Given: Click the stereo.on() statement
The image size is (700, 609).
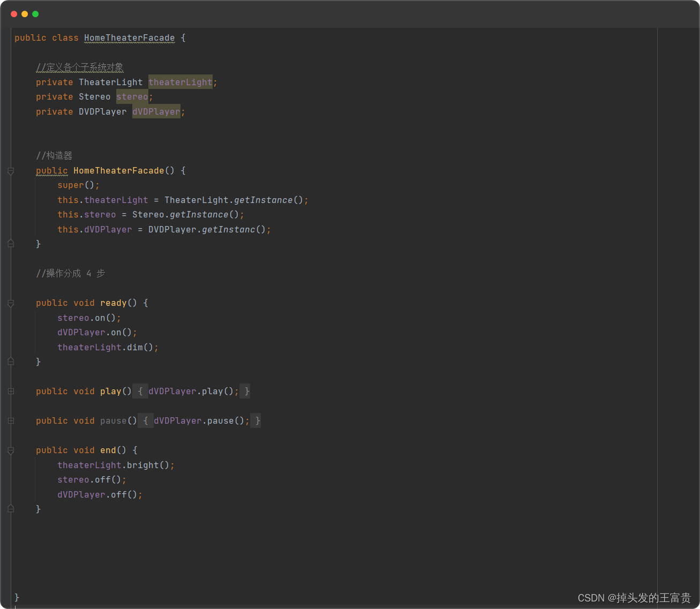Looking at the screenshot, I should coord(89,318).
